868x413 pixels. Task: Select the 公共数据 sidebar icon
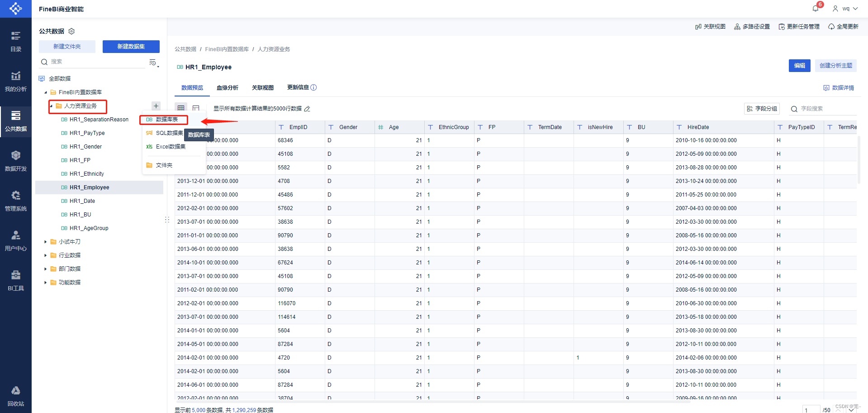(16, 121)
